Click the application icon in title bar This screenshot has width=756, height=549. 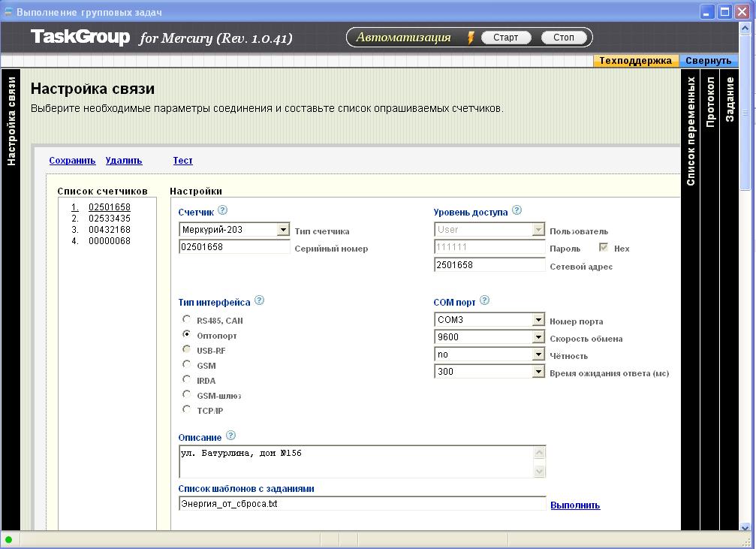[x=8, y=11]
